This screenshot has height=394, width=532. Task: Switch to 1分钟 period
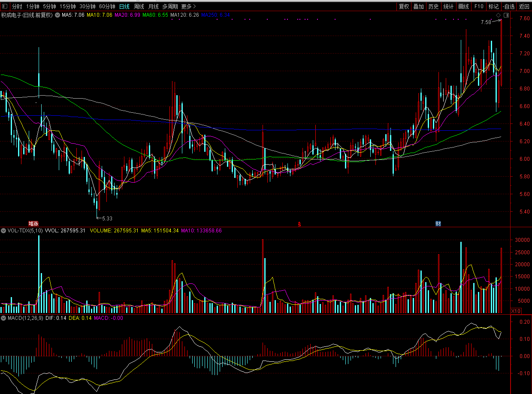pos(33,6)
